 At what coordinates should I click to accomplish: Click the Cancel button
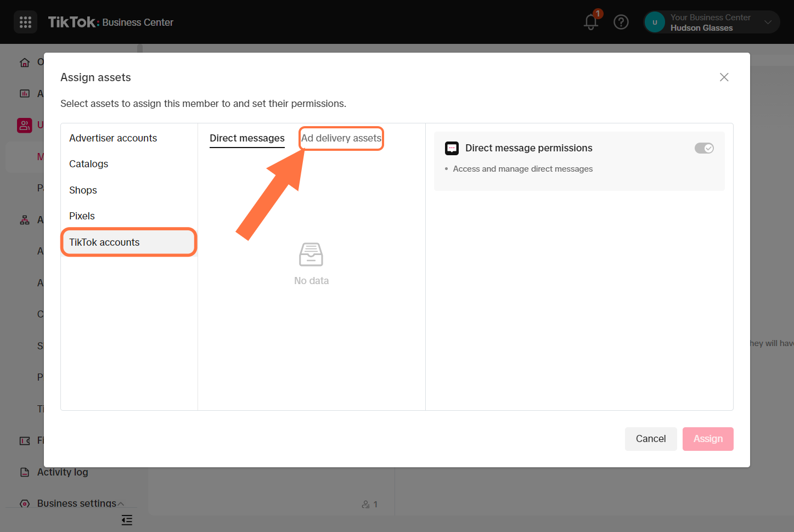(651, 439)
